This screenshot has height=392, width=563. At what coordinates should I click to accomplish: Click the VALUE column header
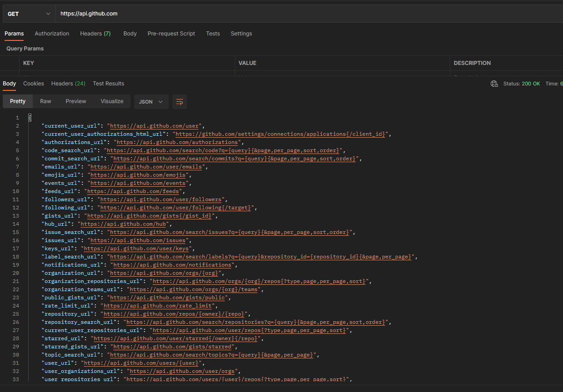point(247,63)
